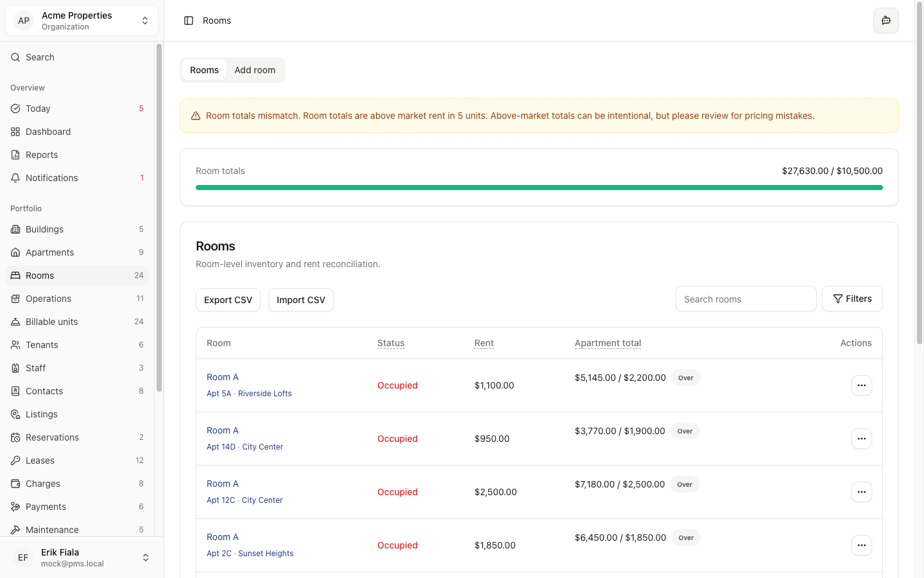
Task: Expand the Acme Properties organization switcher
Action: click(x=81, y=21)
